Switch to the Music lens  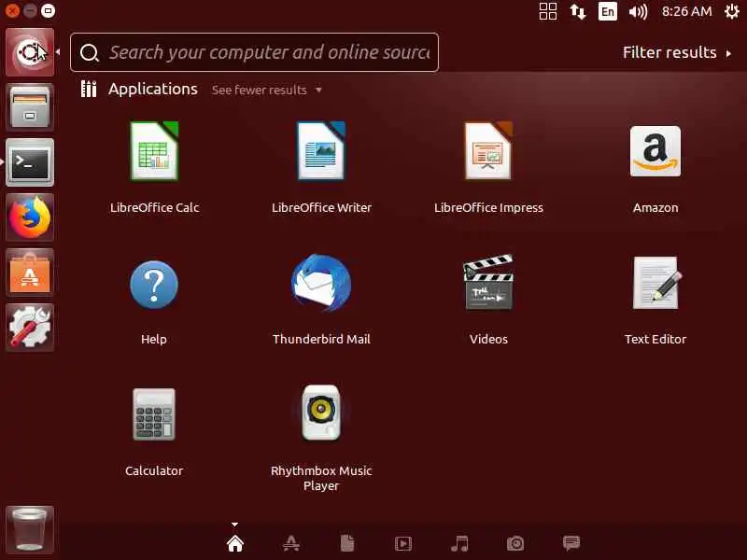click(x=459, y=543)
